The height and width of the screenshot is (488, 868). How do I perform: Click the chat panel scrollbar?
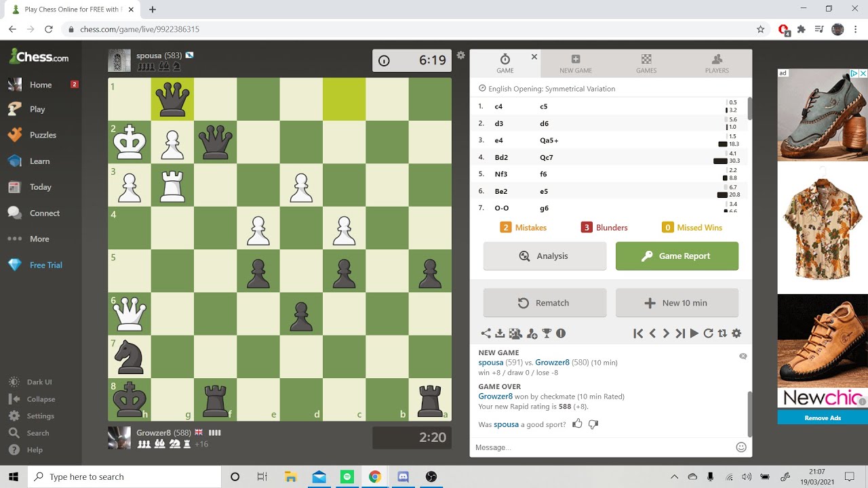click(749, 413)
